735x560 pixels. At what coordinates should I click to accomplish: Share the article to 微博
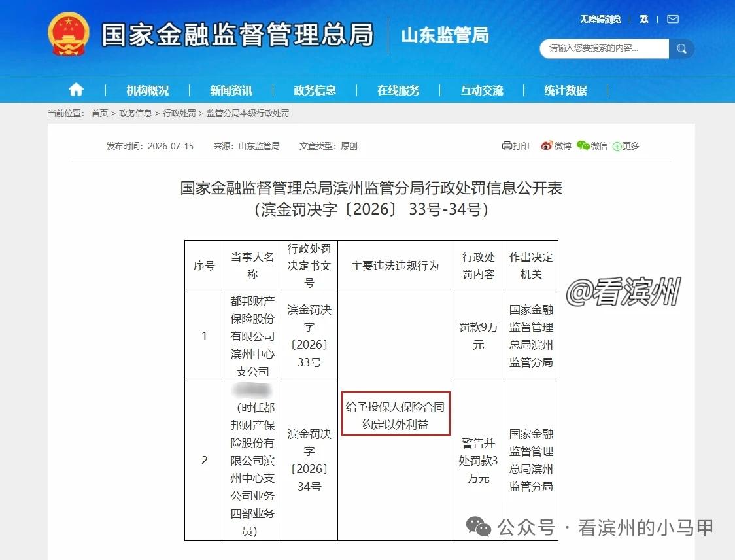(x=555, y=146)
